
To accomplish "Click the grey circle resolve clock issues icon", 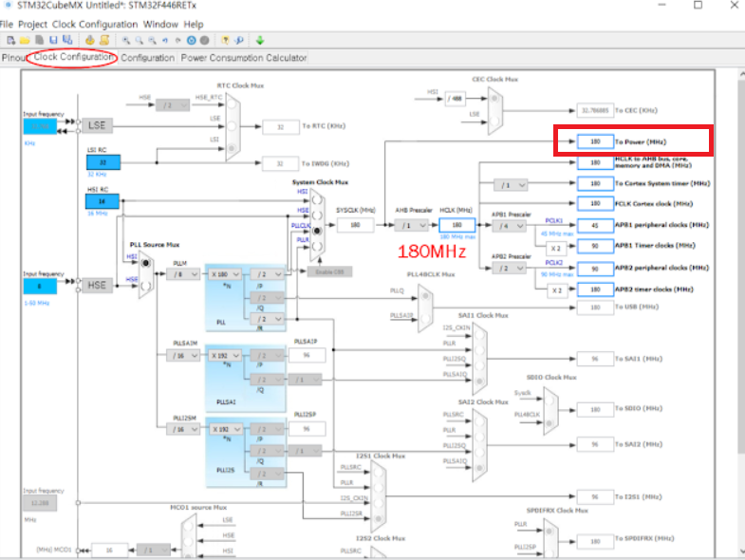I will (204, 41).
